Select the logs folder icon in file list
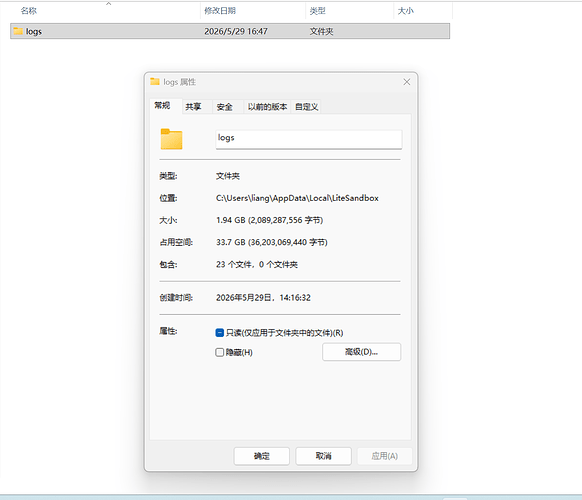Viewport: 582px width, 500px height. (18, 31)
